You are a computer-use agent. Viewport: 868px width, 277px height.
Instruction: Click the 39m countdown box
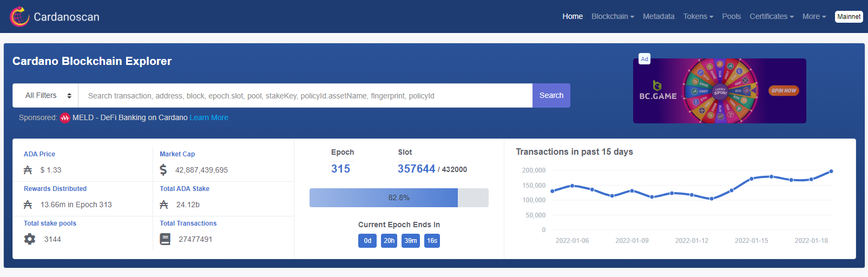point(411,241)
